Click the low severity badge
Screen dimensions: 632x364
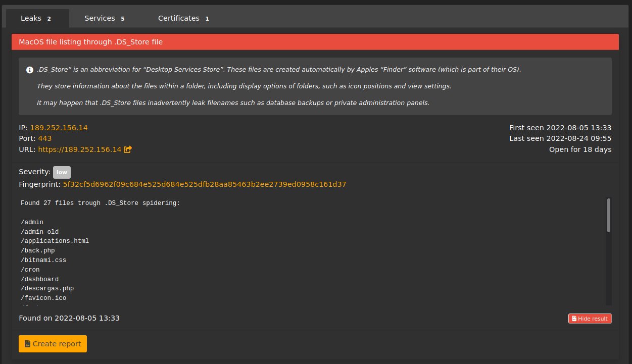pyautogui.click(x=62, y=172)
